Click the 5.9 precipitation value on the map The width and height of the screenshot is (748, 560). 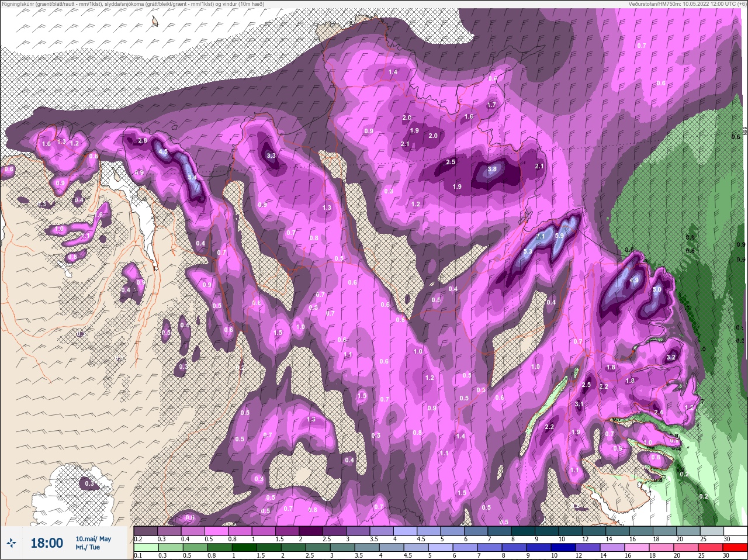pos(559,236)
